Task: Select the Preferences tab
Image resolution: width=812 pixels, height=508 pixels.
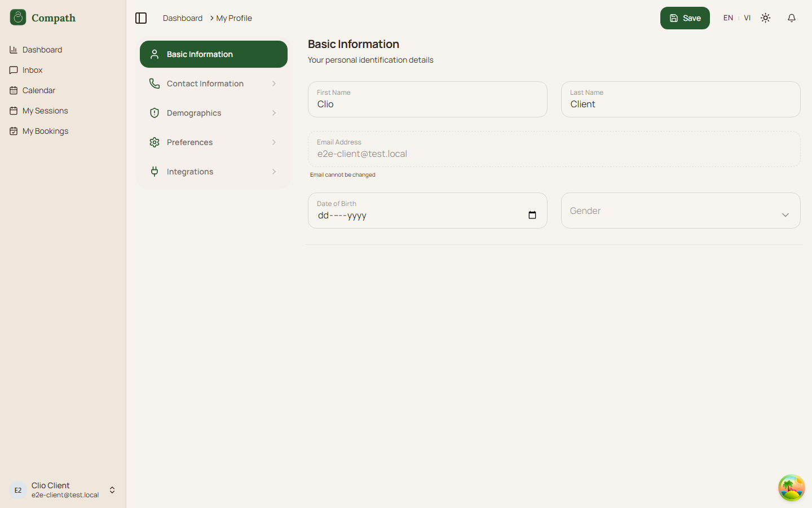Action: (x=213, y=142)
